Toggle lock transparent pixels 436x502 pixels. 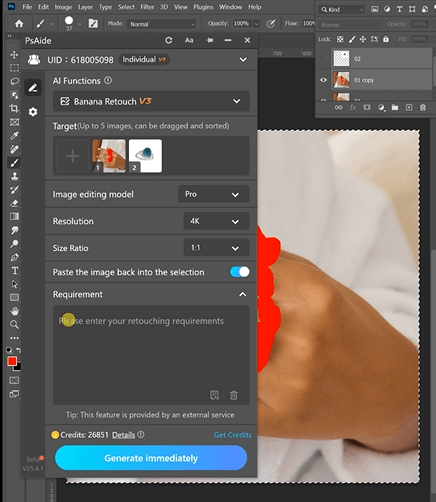pos(340,39)
